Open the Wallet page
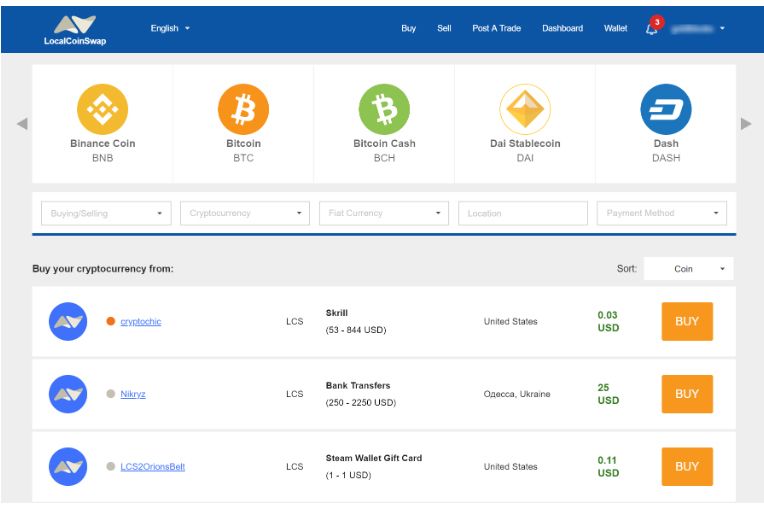The image size is (764, 516). [615, 28]
